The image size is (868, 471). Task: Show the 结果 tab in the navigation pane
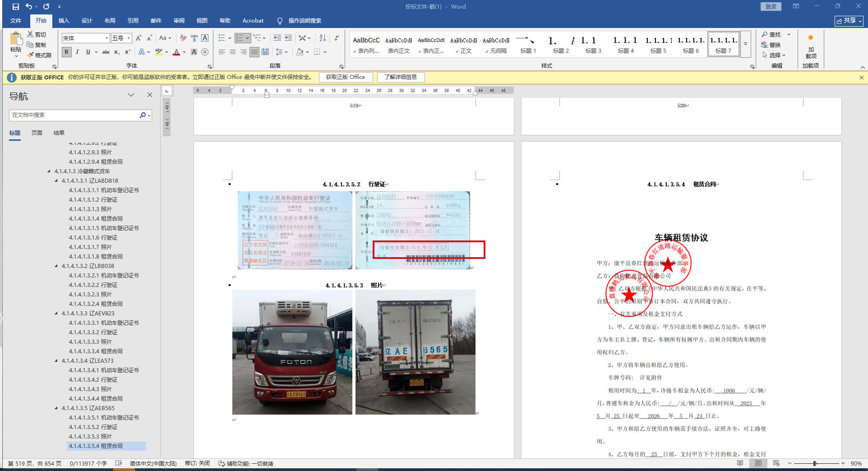click(59, 133)
